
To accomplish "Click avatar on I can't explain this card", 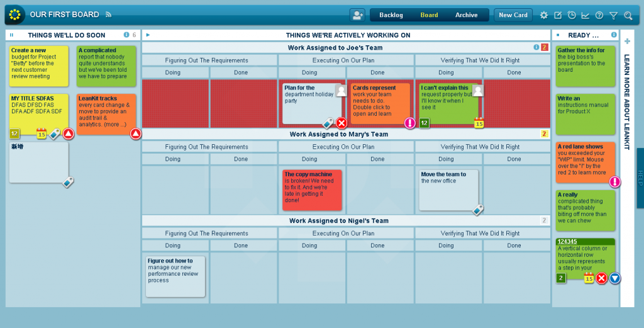I will [x=478, y=91].
